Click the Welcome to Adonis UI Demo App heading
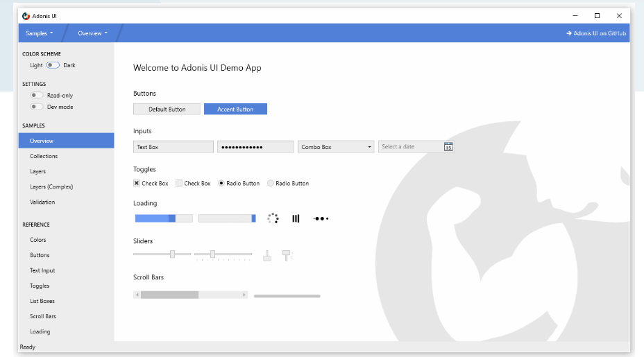Image resolution: width=644 pixels, height=357 pixels. coord(197,68)
